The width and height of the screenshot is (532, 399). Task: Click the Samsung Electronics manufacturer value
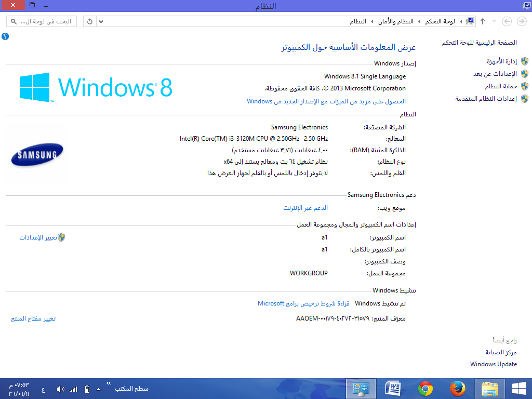click(299, 128)
